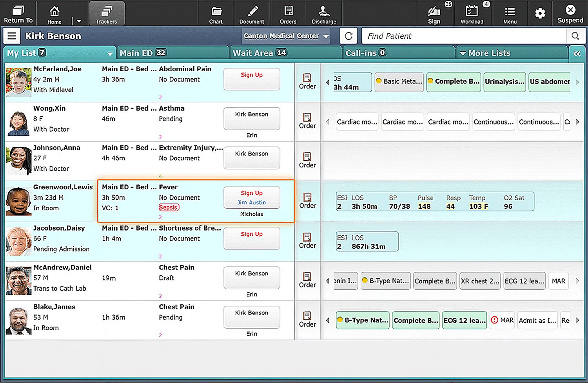588x383 pixels.
Task: Open the MAR alert tile for Blake
Action: 502,320
